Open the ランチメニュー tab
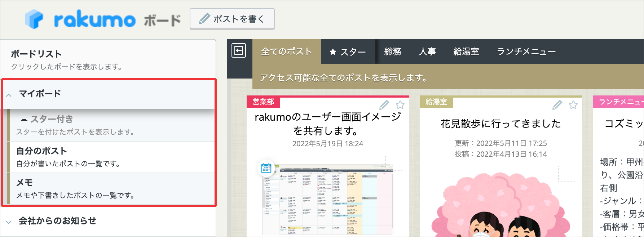This screenshot has height=237, width=644. 526,52
